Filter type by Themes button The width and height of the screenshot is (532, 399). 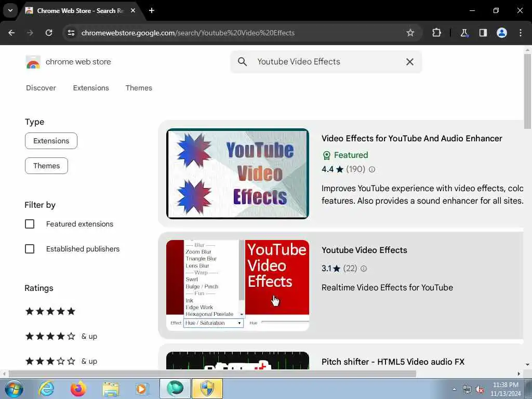46,166
